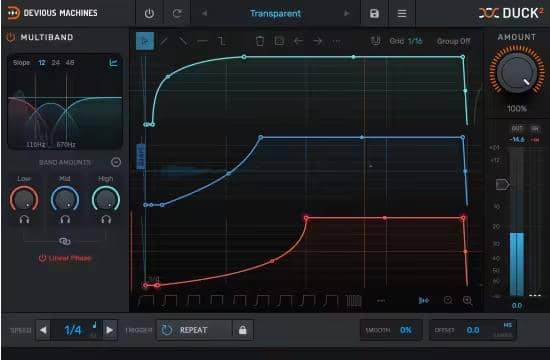
Task: Click the 100% amount value
Action: 517,108
